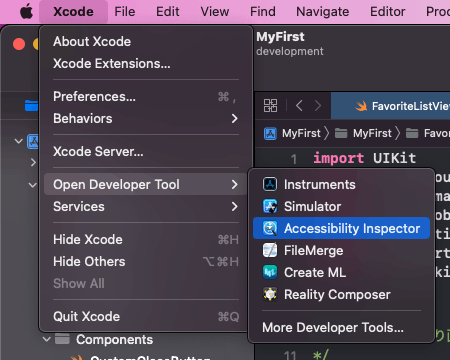Go forward with the right chevron
Screen dimensions: 450x360
[318, 106]
